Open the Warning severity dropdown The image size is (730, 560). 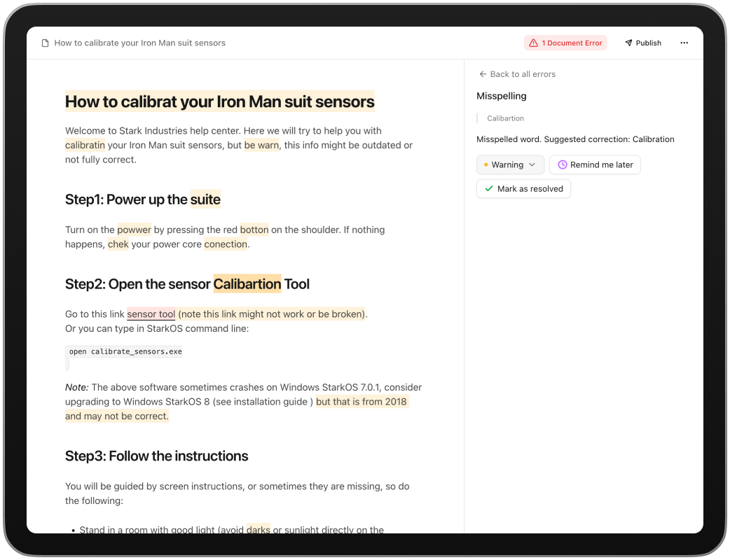(510, 164)
